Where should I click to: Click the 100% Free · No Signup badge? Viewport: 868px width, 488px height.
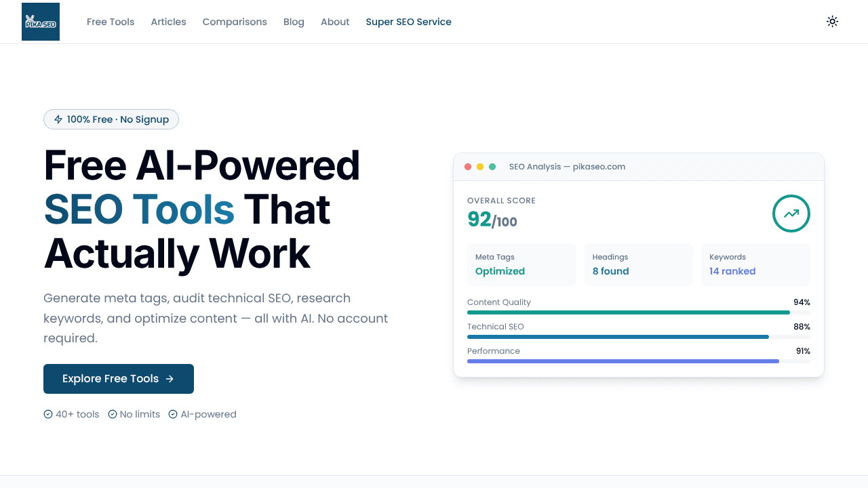[x=111, y=119]
